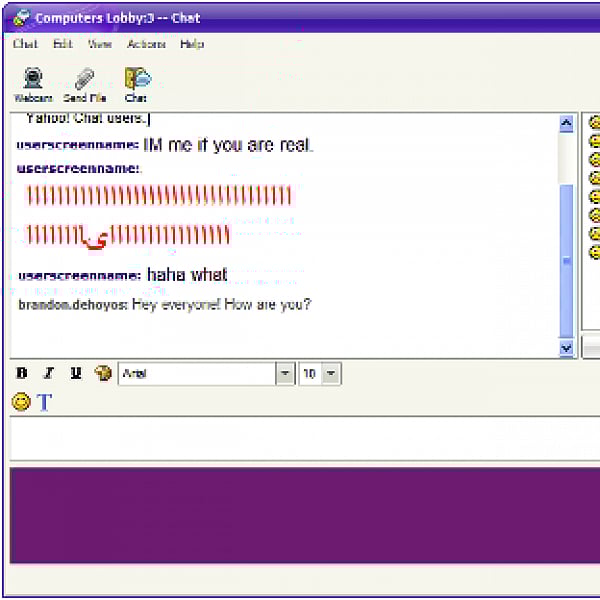
Task: Expand the font size 10 dropdown
Action: point(331,374)
